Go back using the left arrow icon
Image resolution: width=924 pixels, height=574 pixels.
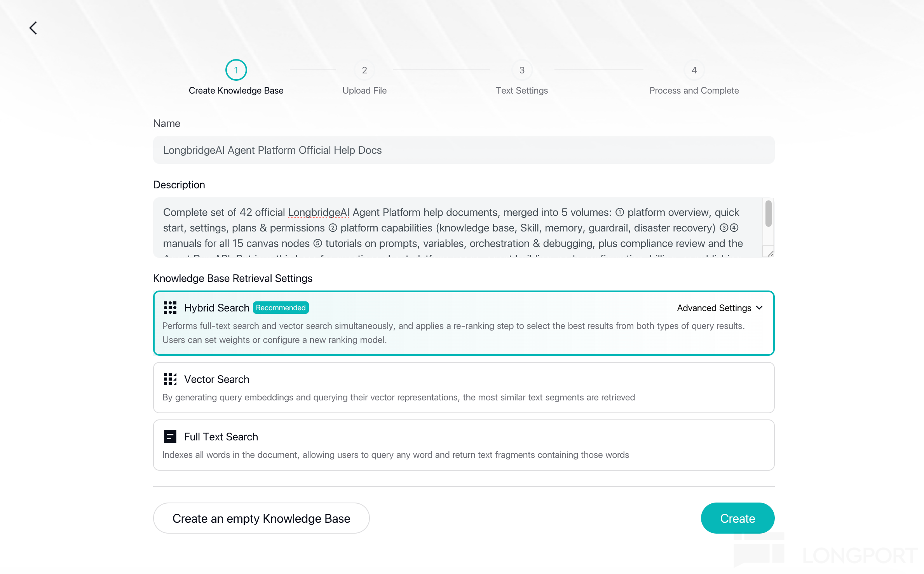tap(33, 28)
